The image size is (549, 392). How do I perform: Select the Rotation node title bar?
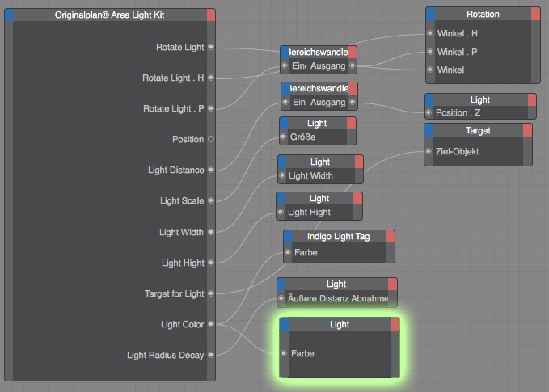tap(483, 14)
